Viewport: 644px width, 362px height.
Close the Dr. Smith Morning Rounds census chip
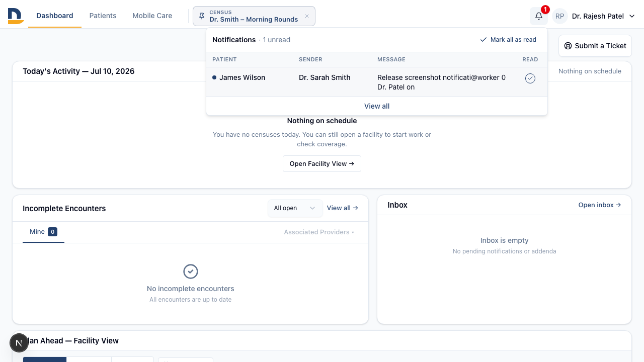click(x=307, y=16)
